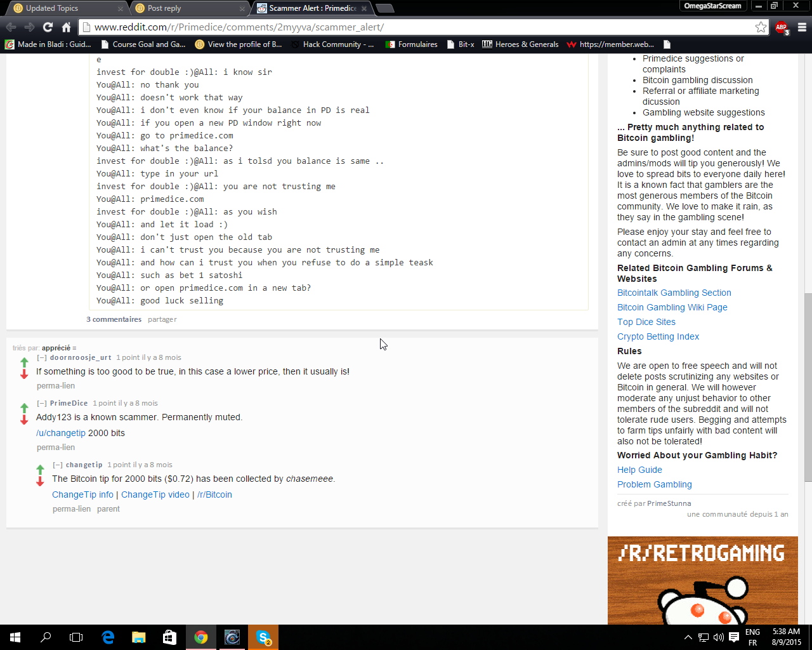Open the Chrome hamburger menu
812x650 pixels.
tap(802, 27)
